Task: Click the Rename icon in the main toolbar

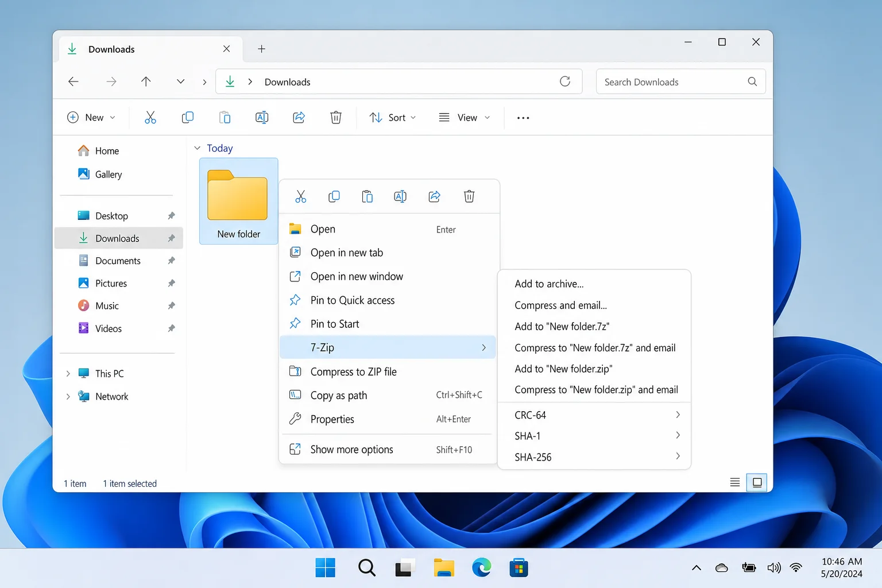Action: tap(262, 118)
